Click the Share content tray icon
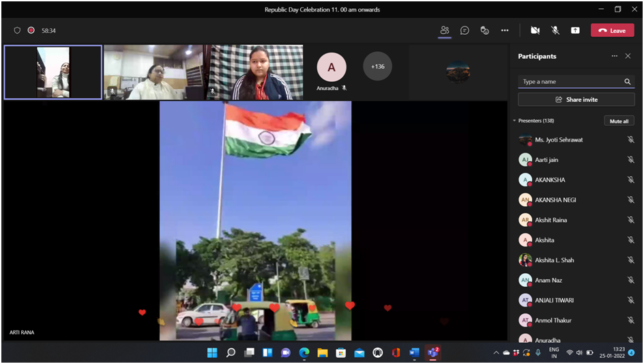The width and height of the screenshot is (644, 364). pyautogui.click(x=575, y=30)
